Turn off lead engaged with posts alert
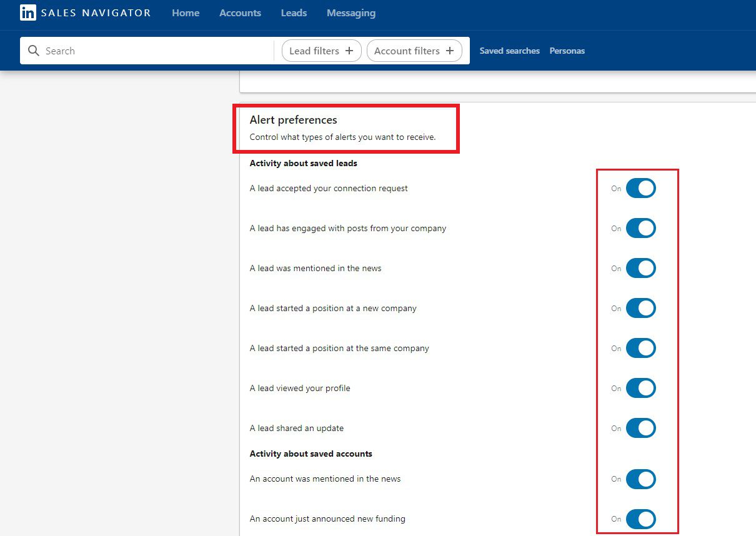Image resolution: width=756 pixels, height=536 pixels. click(x=640, y=228)
